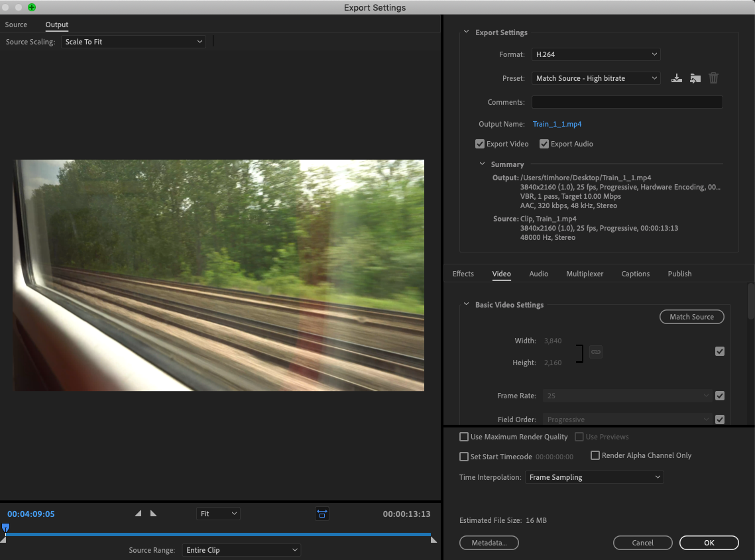This screenshot has height=560, width=755.
Task: Click the green macOS zoom button
Action: pos(32,7)
